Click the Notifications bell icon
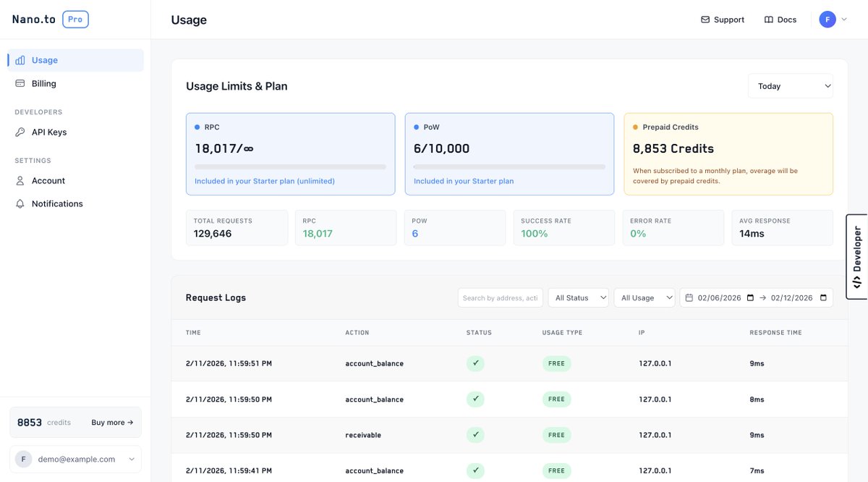868x482 pixels. pyautogui.click(x=20, y=203)
